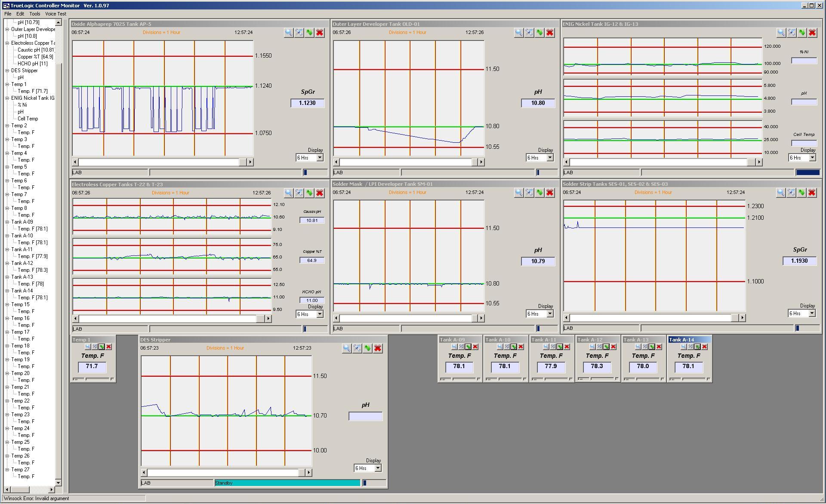Click green arrow icon in DES Stripper panel
The image size is (826, 504).
367,348
